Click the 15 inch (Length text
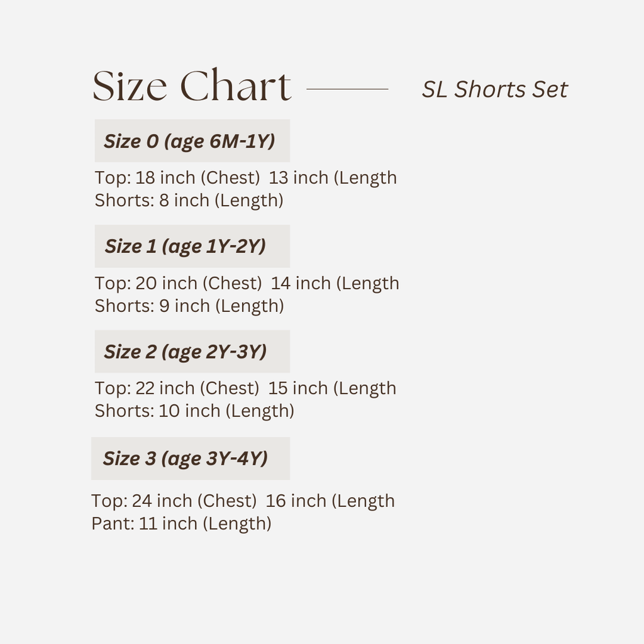644x644 pixels. 332,388
